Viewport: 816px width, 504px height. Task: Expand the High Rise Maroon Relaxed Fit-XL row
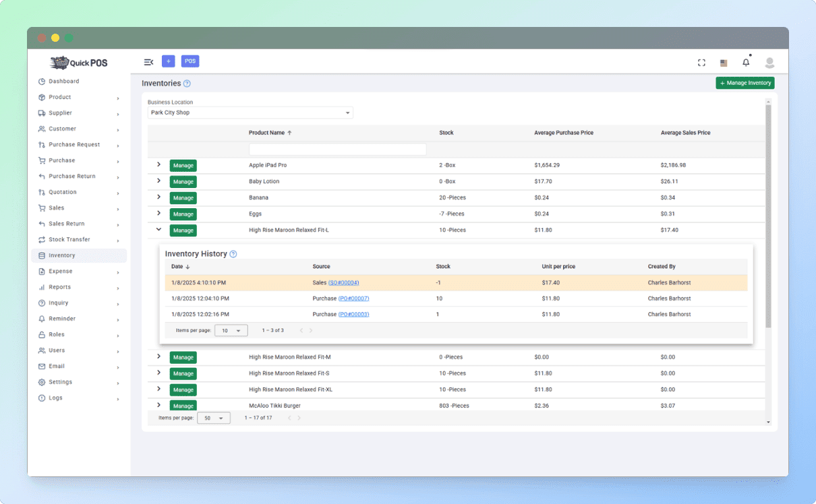pyautogui.click(x=159, y=389)
